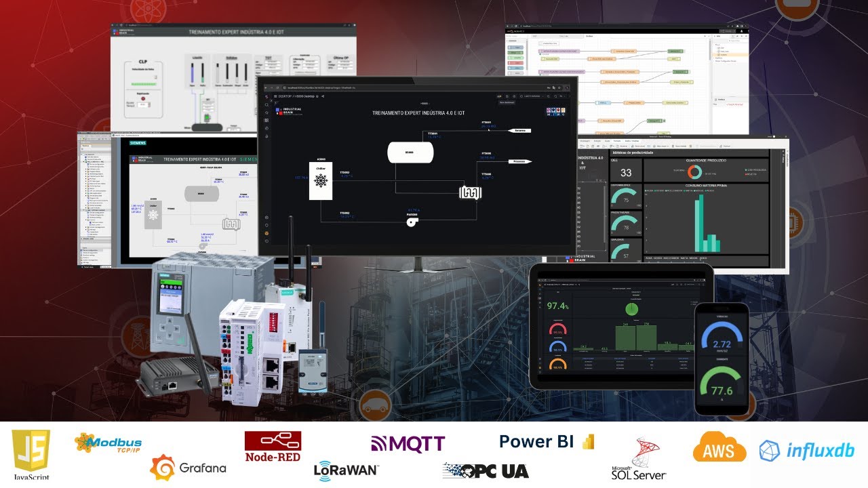
Task: Open Formato ribbon tab in Power BI
Action: click(617, 141)
